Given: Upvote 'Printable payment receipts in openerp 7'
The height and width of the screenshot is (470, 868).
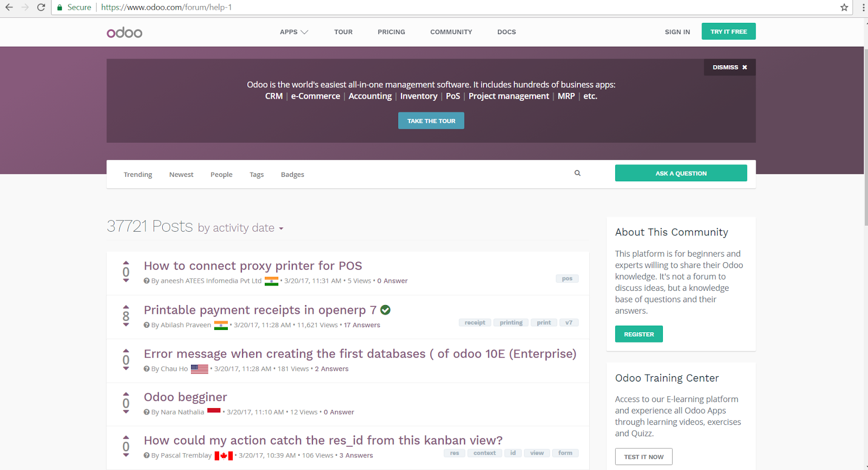Looking at the screenshot, I should pyautogui.click(x=126, y=307).
